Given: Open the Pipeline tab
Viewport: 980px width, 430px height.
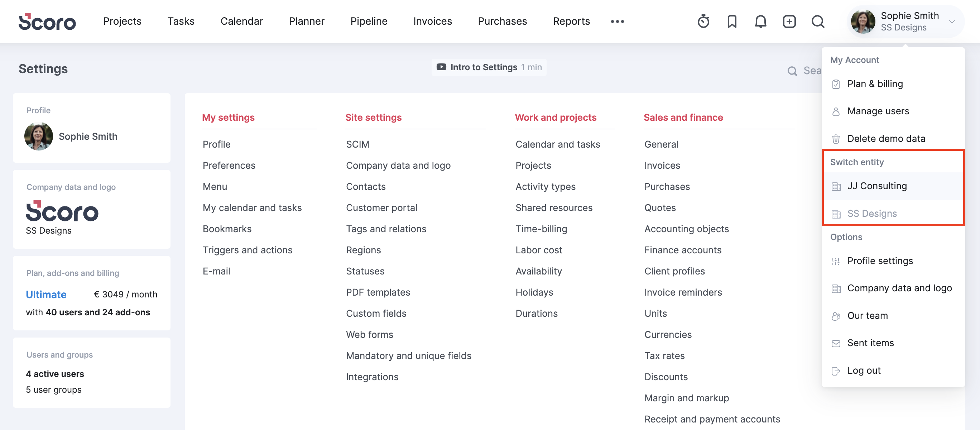Looking at the screenshot, I should [x=369, y=21].
